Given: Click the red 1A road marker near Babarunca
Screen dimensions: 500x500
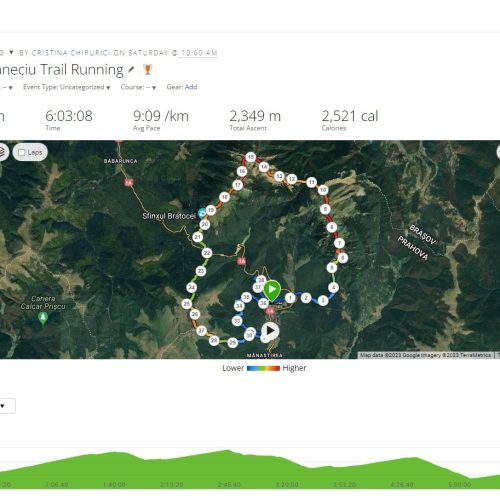Looking at the screenshot, I should click(129, 182).
